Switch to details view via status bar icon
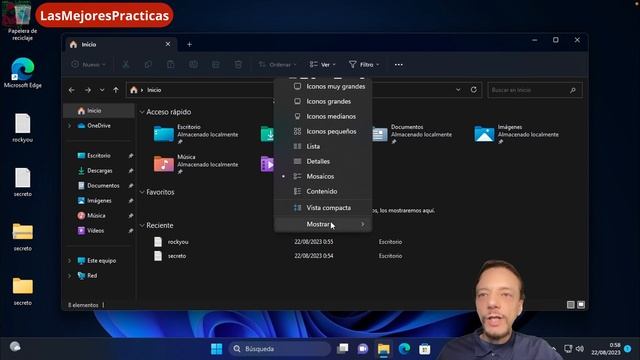 (571, 305)
